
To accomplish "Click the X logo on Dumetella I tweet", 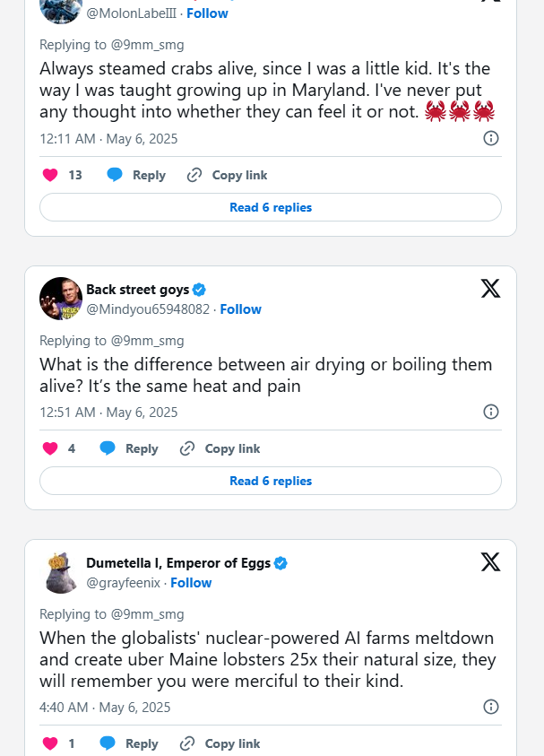I will [x=490, y=561].
